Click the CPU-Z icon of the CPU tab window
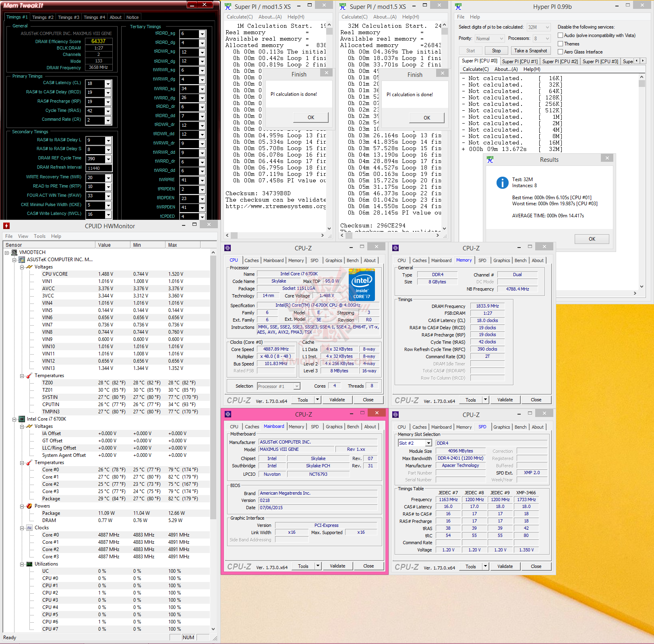The image size is (654, 644). [x=228, y=248]
